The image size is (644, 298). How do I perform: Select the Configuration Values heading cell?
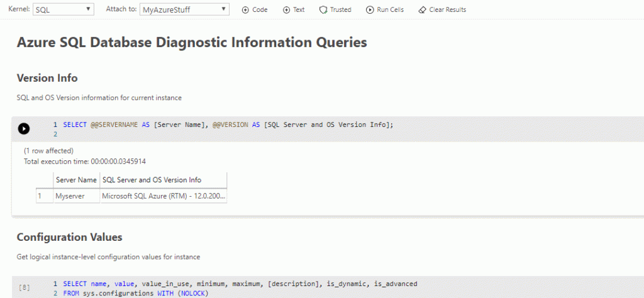coord(69,237)
